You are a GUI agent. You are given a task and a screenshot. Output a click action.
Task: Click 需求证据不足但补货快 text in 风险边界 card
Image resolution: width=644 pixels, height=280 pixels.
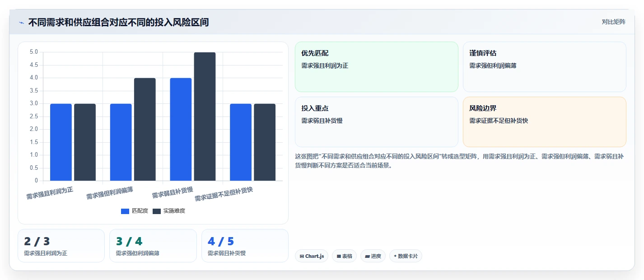(499, 121)
